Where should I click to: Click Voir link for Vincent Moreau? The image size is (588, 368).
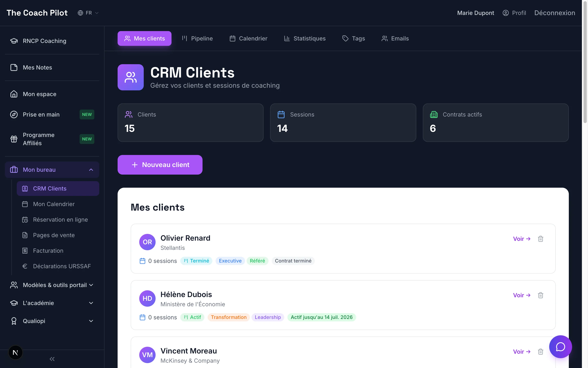(522, 352)
